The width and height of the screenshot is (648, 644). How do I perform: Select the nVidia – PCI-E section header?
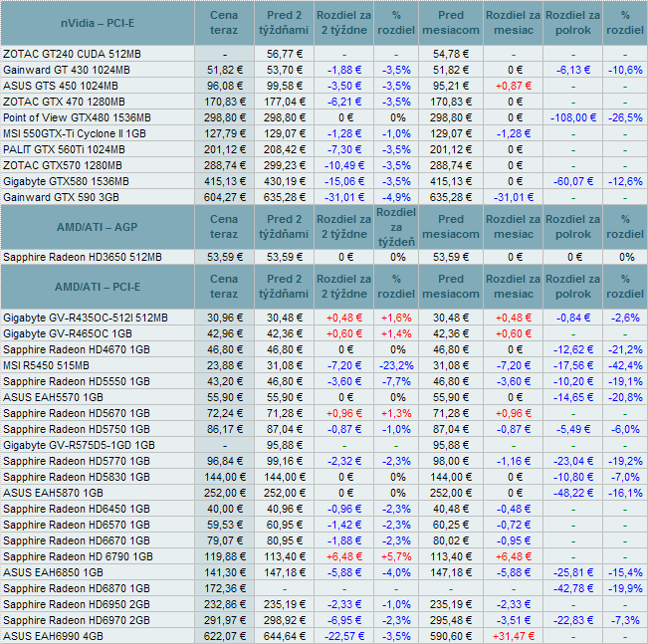click(x=98, y=23)
